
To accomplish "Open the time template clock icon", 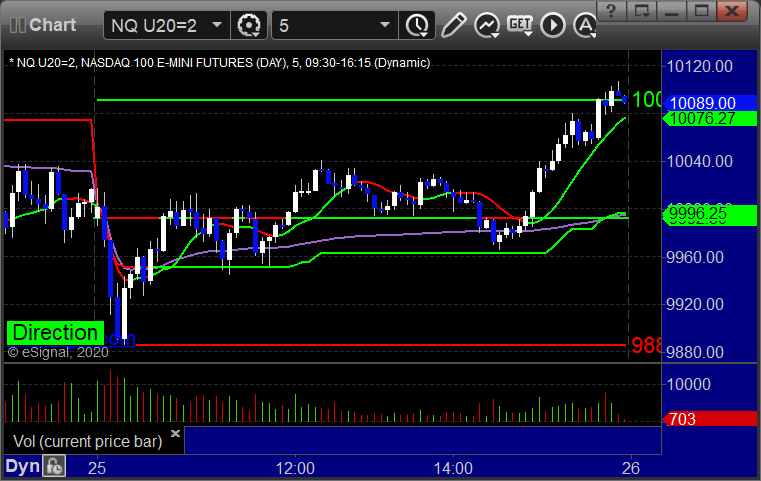I will pos(417,25).
